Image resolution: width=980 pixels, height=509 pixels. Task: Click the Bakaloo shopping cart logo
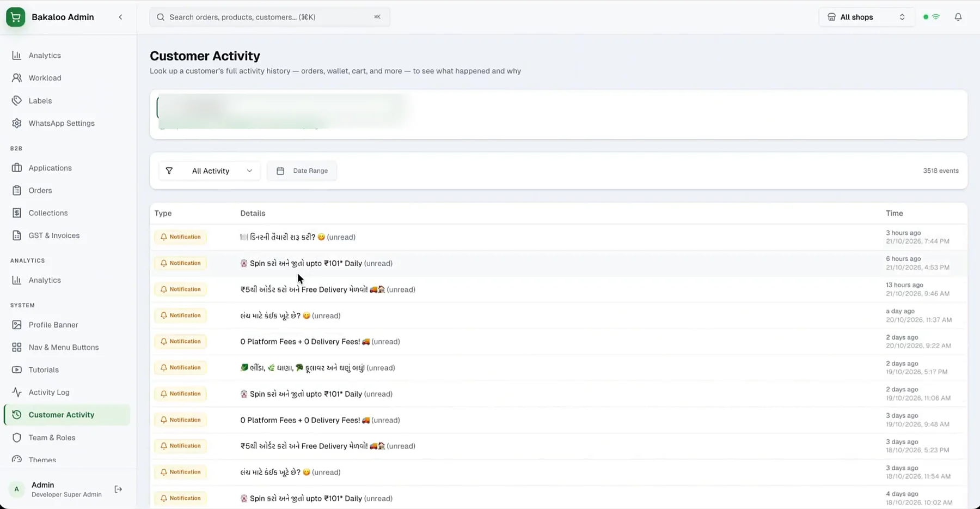click(16, 17)
